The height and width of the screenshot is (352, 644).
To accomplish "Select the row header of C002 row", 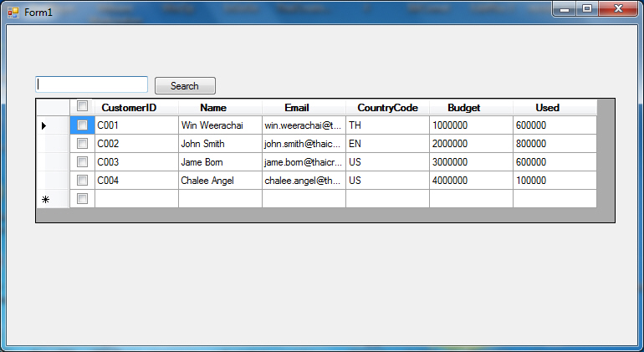I will [x=53, y=144].
